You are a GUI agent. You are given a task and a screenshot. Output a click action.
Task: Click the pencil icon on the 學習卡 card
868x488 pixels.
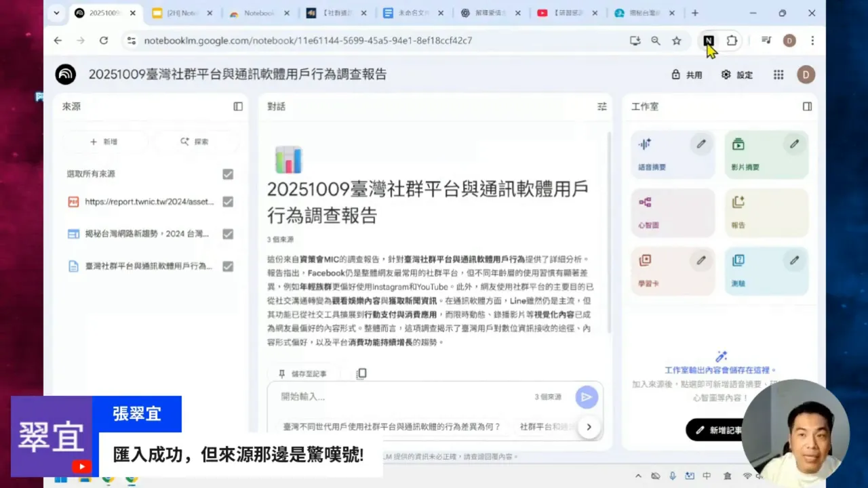pos(701,260)
